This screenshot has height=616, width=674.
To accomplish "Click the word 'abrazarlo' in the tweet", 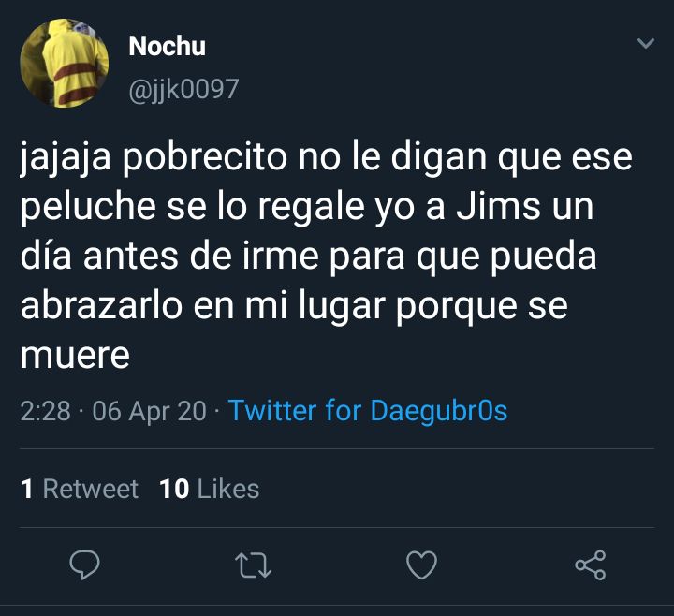I will (x=101, y=305).
